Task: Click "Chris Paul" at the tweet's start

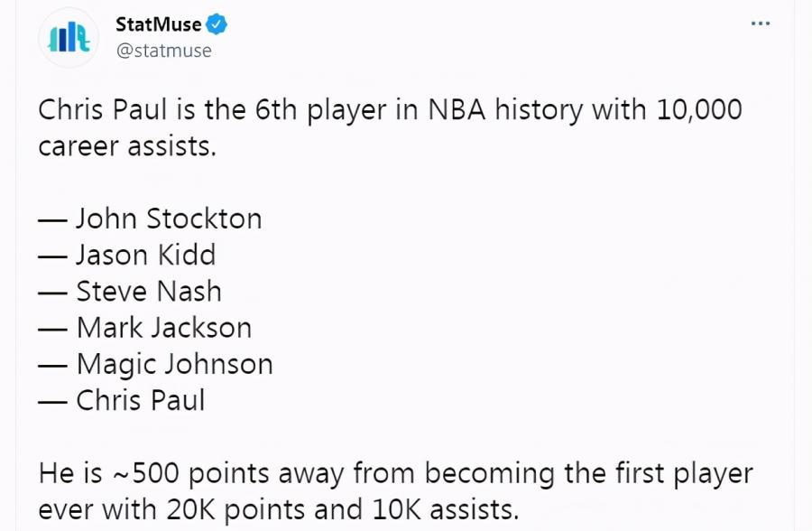Action: pos(103,110)
